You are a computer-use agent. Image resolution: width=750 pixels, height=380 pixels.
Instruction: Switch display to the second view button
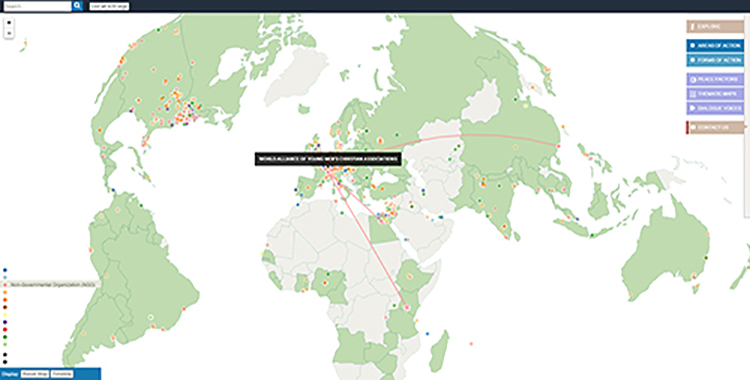click(62, 374)
